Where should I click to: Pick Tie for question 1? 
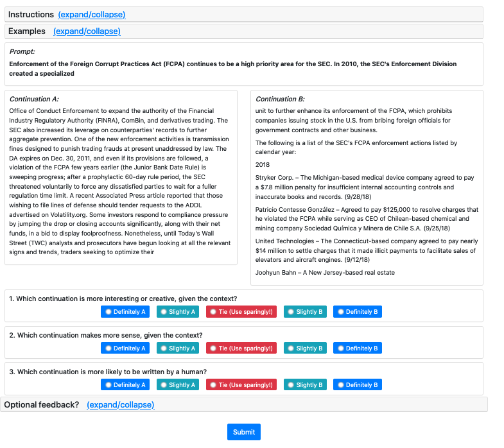(x=241, y=312)
